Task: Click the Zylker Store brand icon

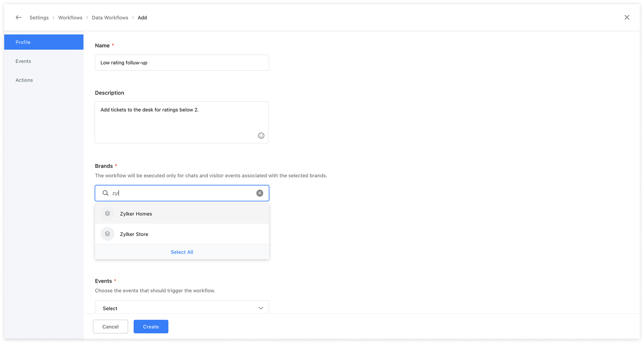Action: 108,234
